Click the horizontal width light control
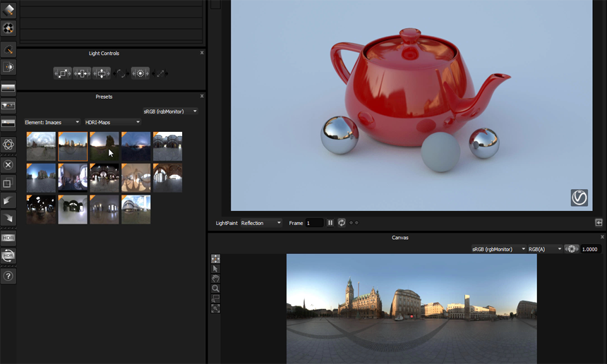The height and width of the screenshot is (364, 607). (82, 73)
